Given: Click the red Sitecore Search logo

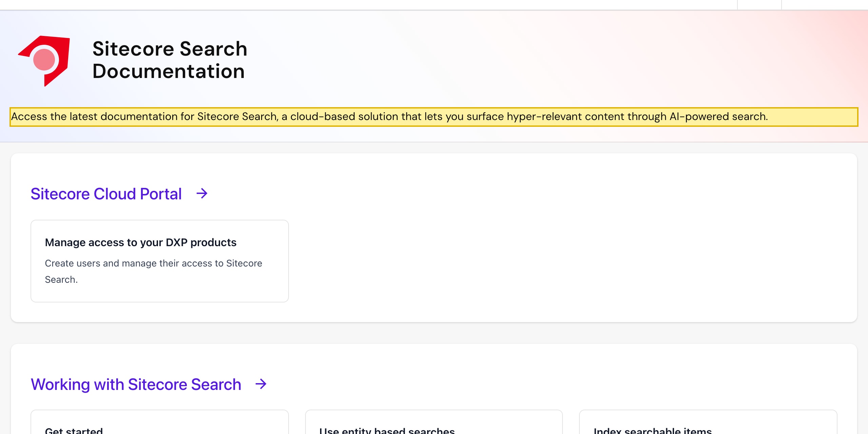Looking at the screenshot, I should pos(44,61).
